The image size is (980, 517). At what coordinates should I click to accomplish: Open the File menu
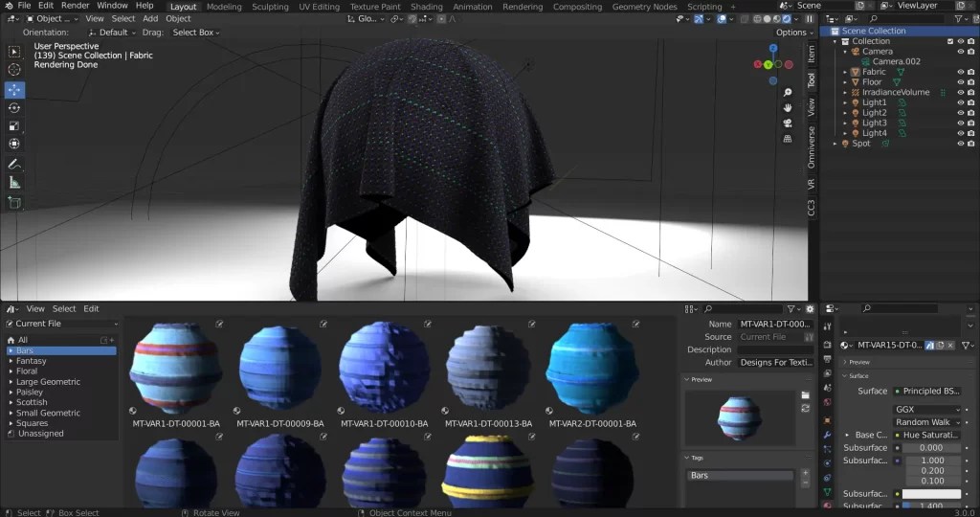tap(24, 6)
